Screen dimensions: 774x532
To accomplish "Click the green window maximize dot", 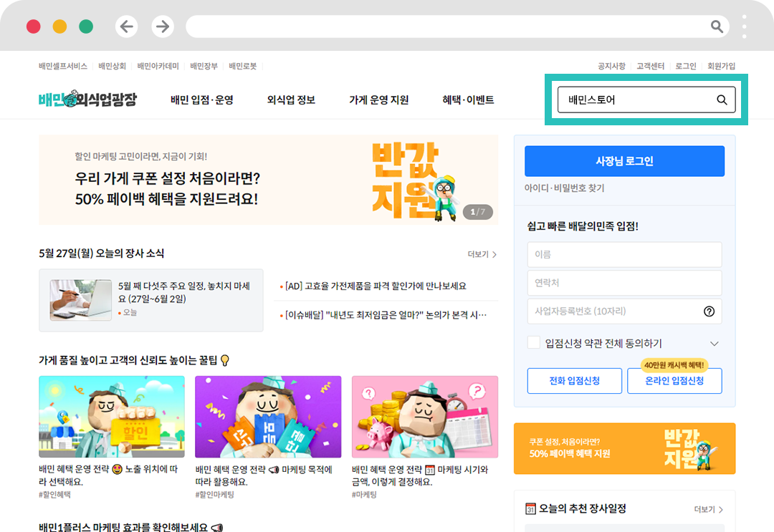I will [x=86, y=26].
